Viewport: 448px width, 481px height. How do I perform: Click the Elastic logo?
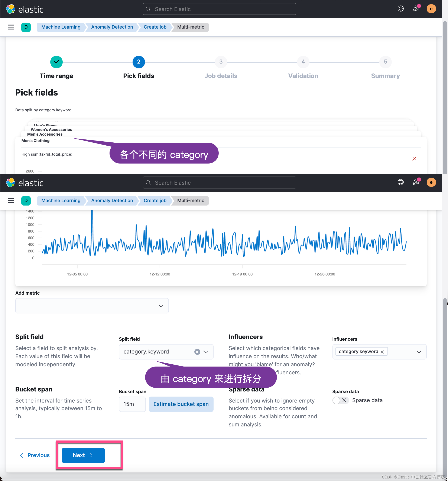pyautogui.click(x=25, y=9)
